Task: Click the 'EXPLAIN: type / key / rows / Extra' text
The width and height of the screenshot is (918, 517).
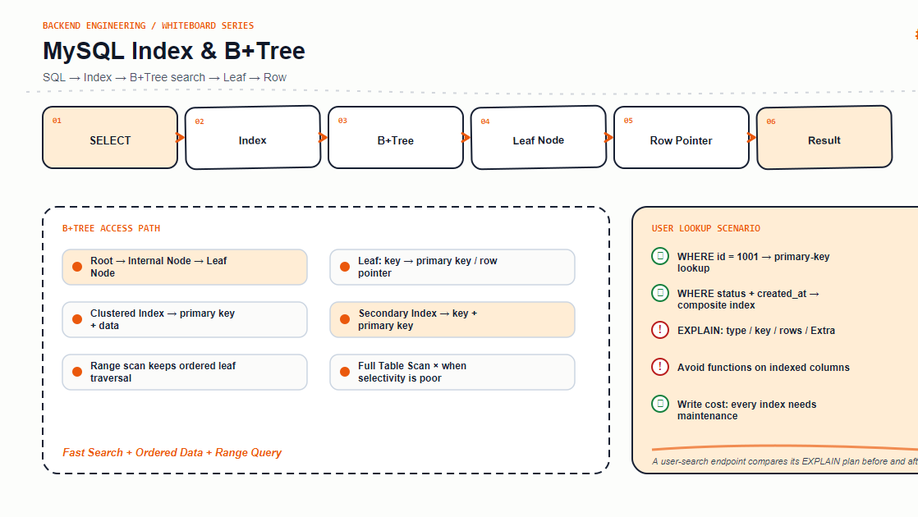Action: click(756, 330)
